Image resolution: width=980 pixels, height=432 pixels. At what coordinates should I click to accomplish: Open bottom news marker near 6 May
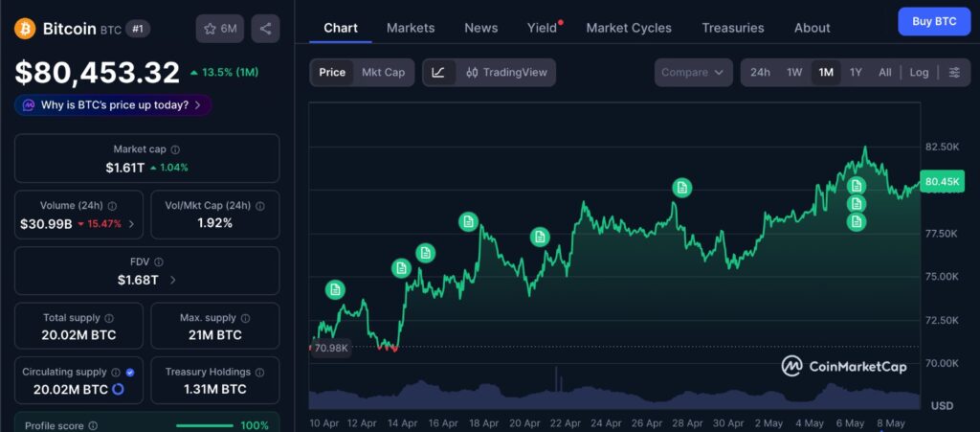point(857,221)
